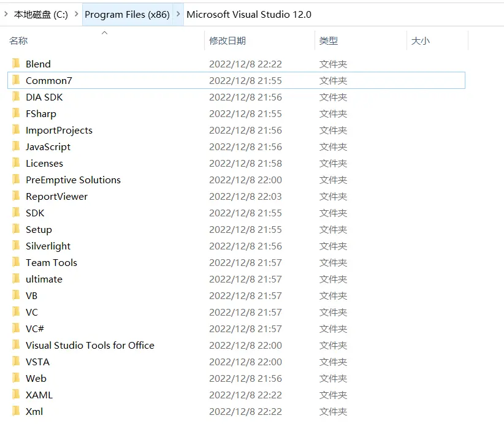Image resolution: width=504 pixels, height=429 pixels.
Task: Select the PreEmptive Solutions folder name
Action: pyautogui.click(x=74, y=180)
